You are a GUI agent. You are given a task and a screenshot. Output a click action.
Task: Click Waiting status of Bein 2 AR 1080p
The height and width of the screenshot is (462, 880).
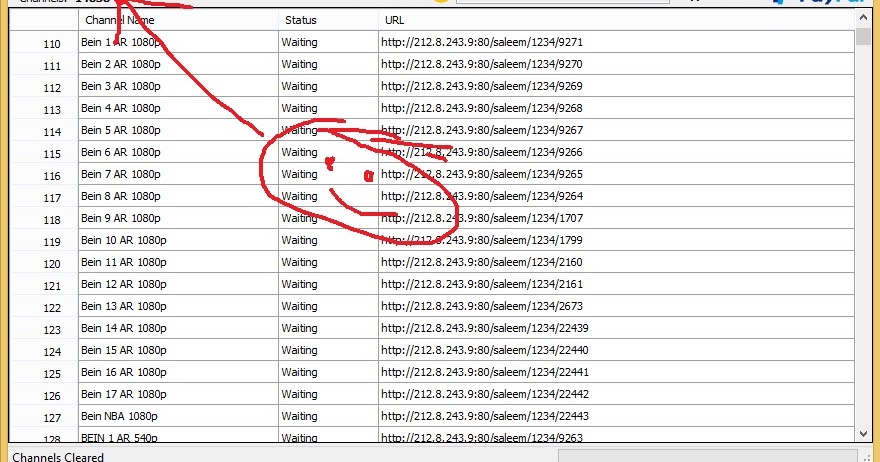click(x=299, y=65)
